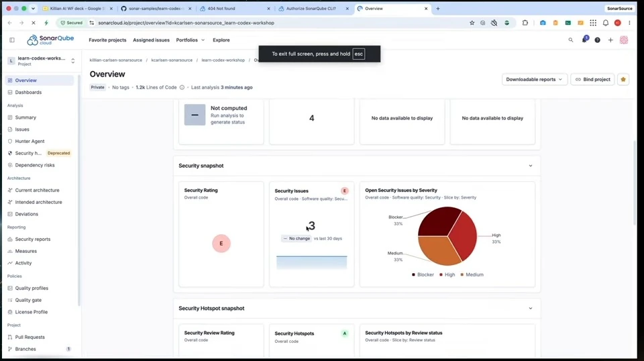Go to Favorite projects
Image resolution: width=644 pixels, height=361 pixels.
[x=107, y=40]
